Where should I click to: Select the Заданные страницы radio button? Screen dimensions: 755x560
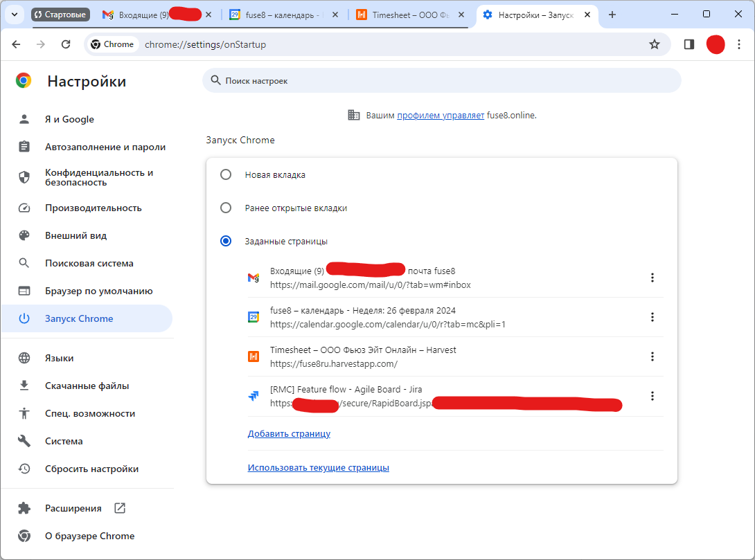(226, 242)
